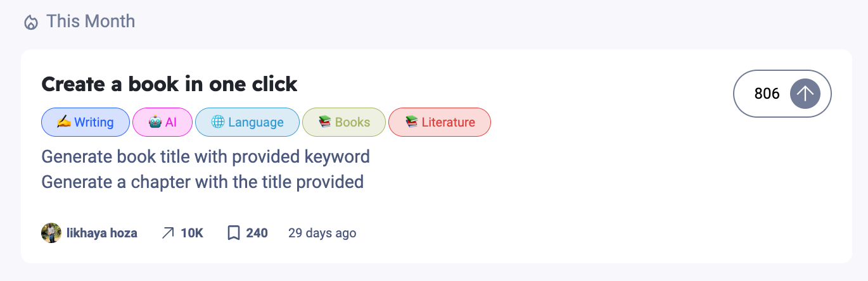Click the green books emoji in Books tag
868x281 pixels.
click(325, 122)
